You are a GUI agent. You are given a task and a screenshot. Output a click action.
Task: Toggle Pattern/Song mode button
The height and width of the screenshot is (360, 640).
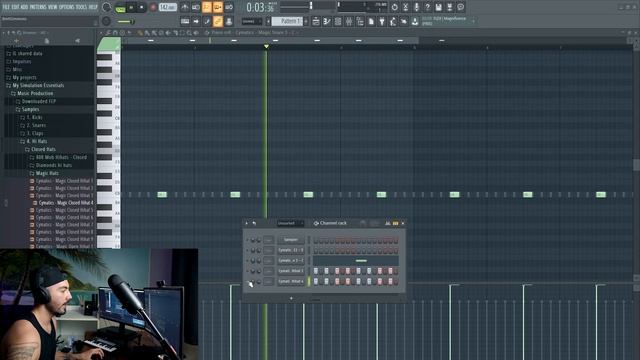120,7
